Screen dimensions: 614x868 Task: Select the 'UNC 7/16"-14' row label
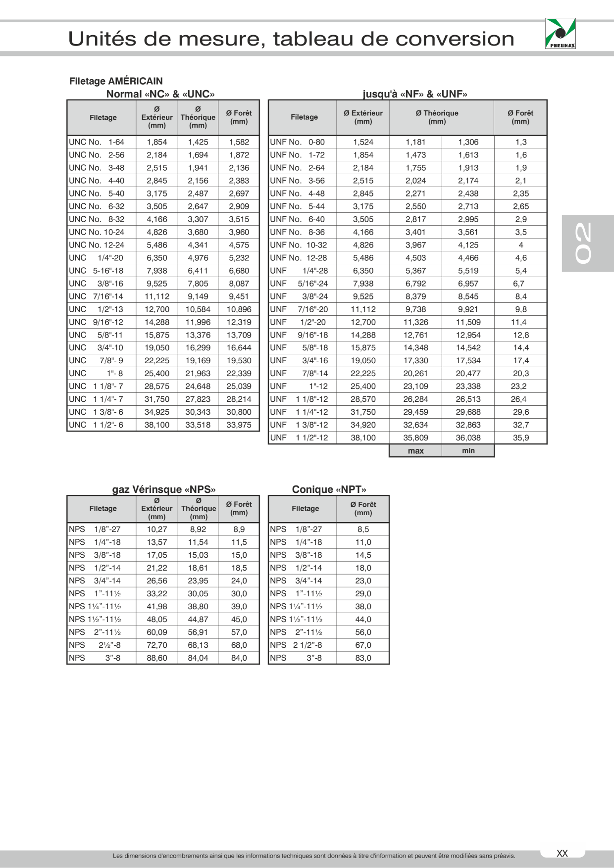coord(96,296)
